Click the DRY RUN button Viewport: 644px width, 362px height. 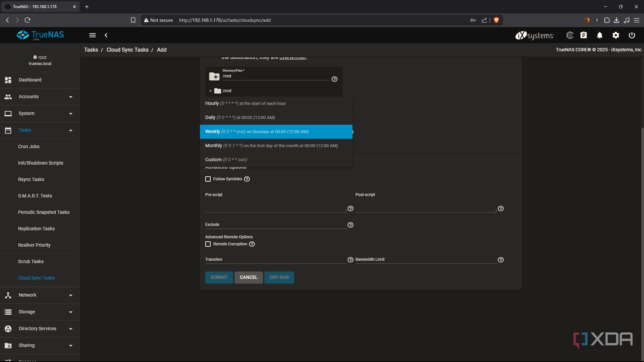click(x=279, y=278)
